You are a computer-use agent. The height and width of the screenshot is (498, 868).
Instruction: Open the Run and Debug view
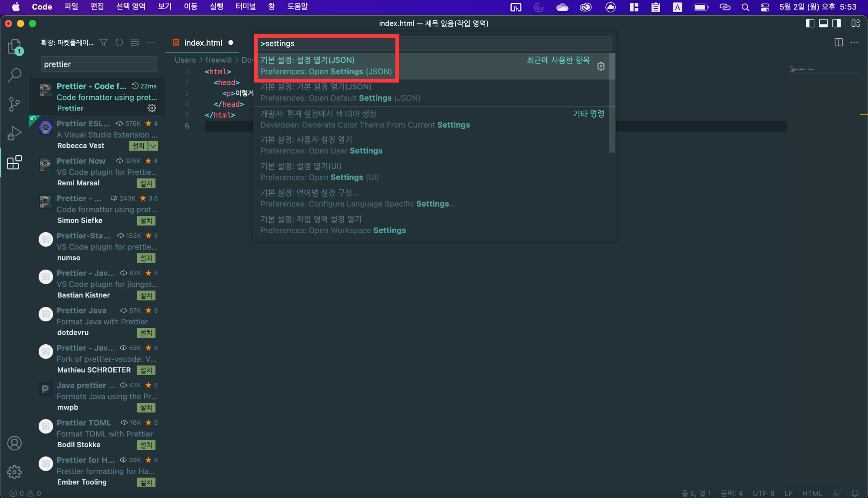click(14, 133)
